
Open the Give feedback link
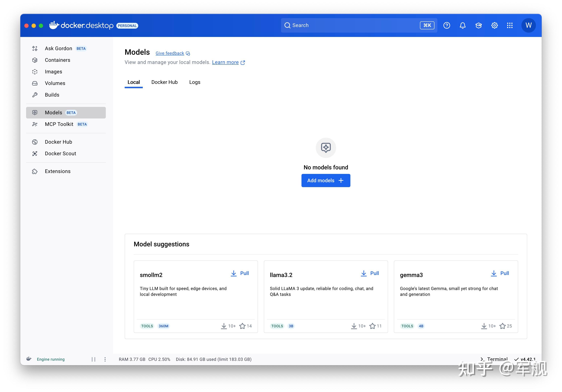170,53
